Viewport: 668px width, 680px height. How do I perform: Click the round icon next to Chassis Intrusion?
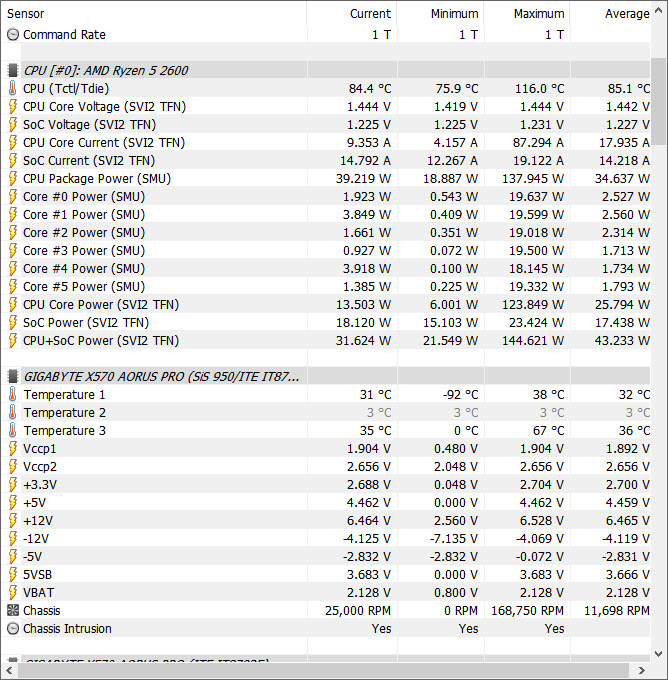click(12, 629)
